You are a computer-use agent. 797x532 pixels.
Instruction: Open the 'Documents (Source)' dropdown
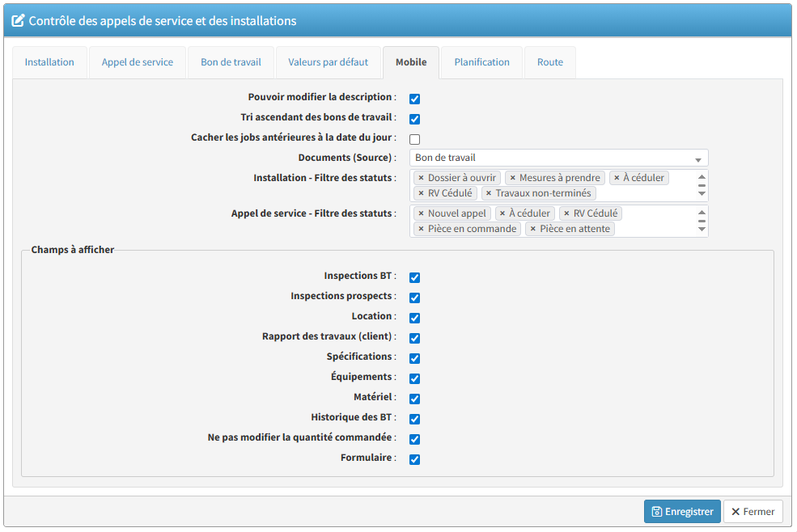click(x=558, y=158)
